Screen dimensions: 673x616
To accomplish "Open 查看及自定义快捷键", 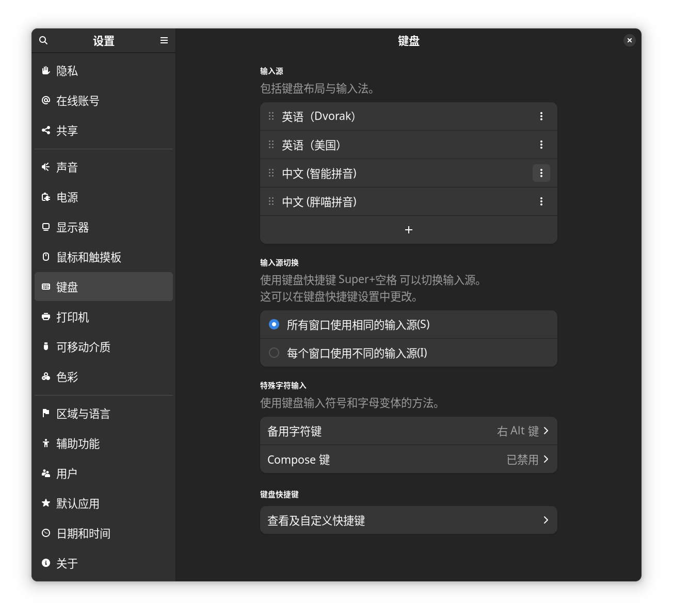I will [x=409, y=520].
